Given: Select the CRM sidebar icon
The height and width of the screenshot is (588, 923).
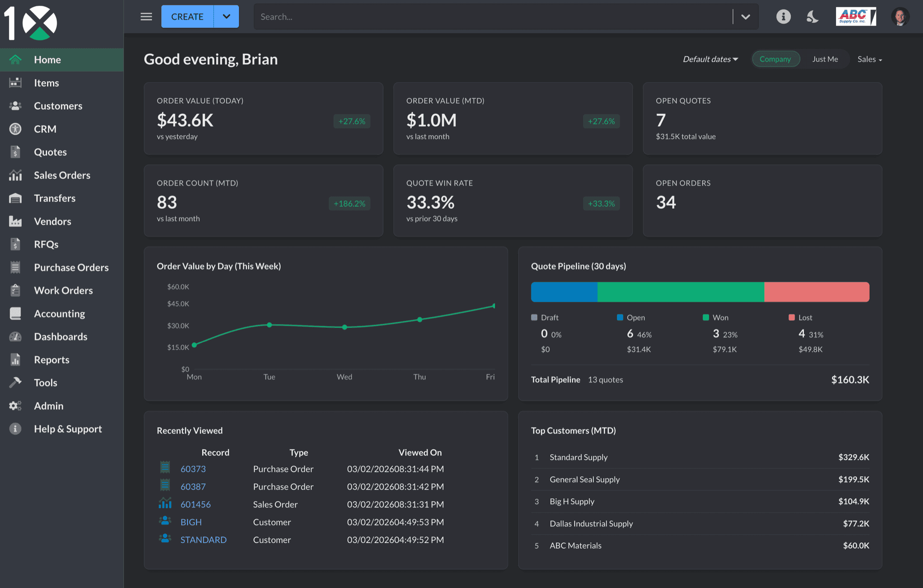Looking at the screenshot, I should click(15, 129).
